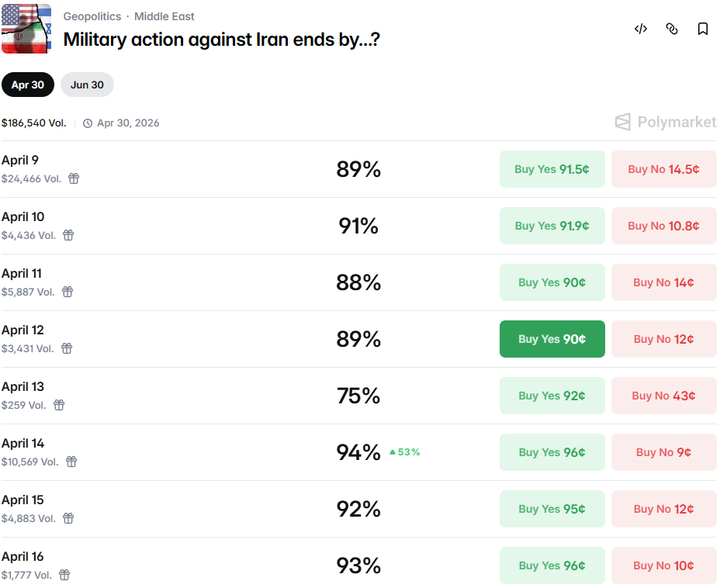Click the embed code icon
This screenshot has height=588, width=720.
[641, 29]
